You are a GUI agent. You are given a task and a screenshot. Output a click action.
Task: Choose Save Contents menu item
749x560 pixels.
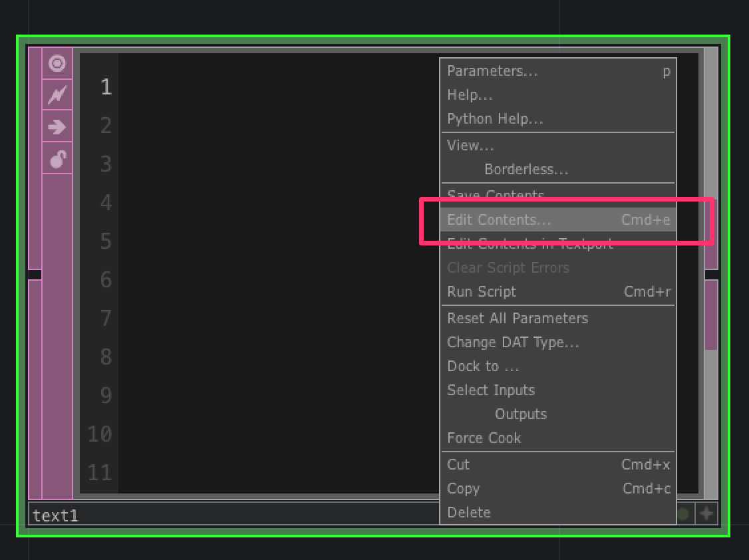[557, 196]
